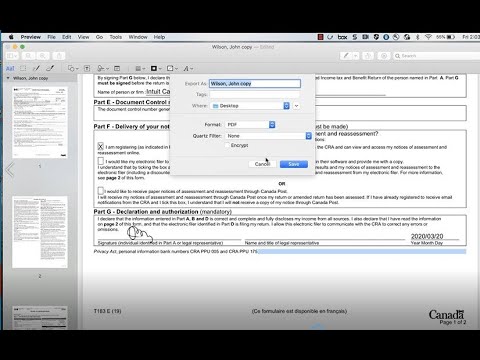Click the toolbar Search field
Image resolution: width=480 pixels, height=360 pixels.
(437, 56)
